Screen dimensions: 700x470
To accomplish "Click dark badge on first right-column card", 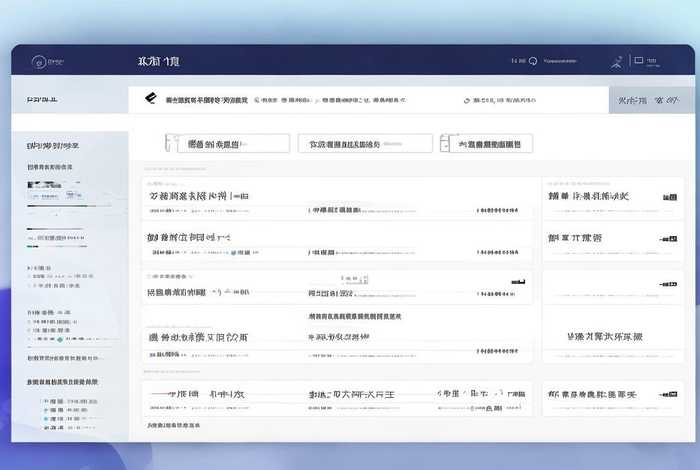I will point(670,197).
